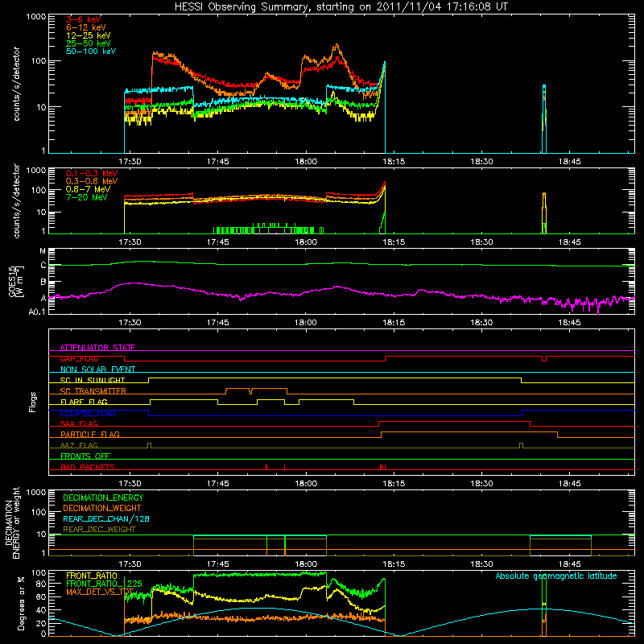Click the M class label on GOES axis

[x=43, y=251]
